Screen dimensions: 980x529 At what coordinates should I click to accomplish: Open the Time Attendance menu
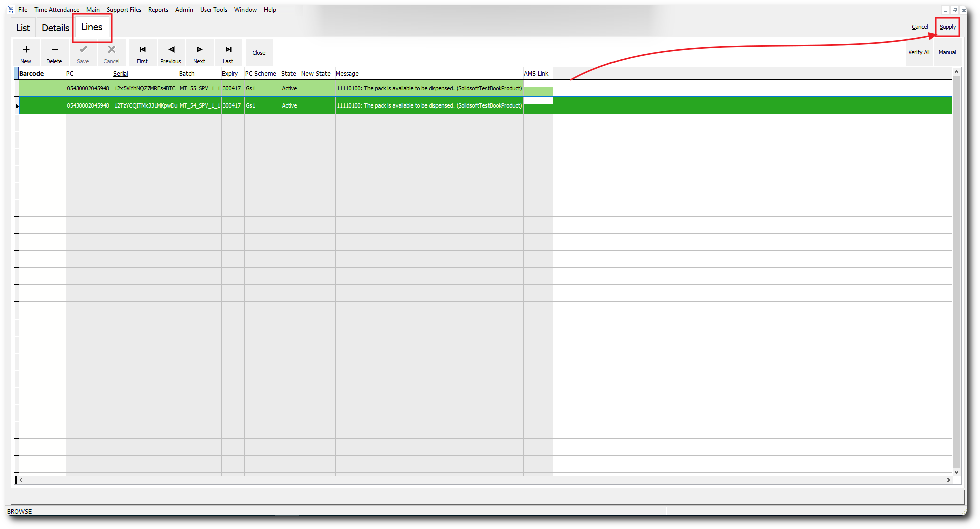pos(57,9)
